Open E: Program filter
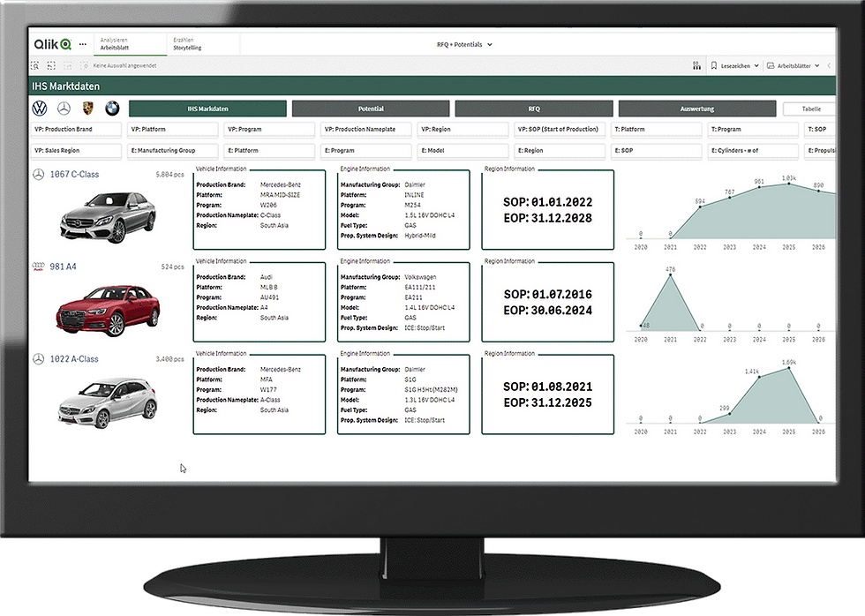Image resolution: width=865 pixels, height=616 pixels. pos(366,151)
